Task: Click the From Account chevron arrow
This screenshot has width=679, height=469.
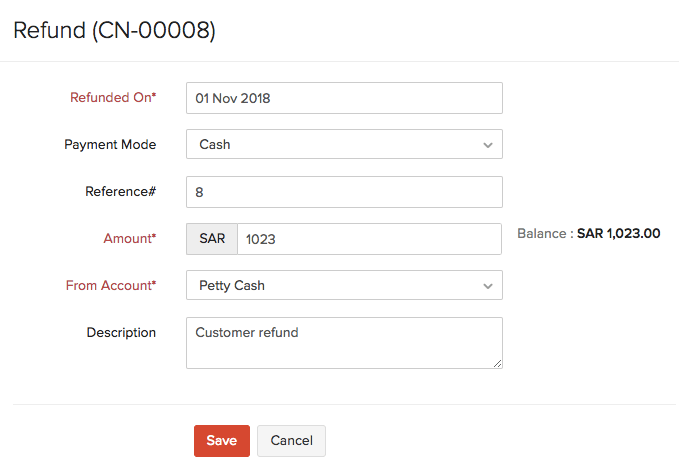Action: click(488, 286)
